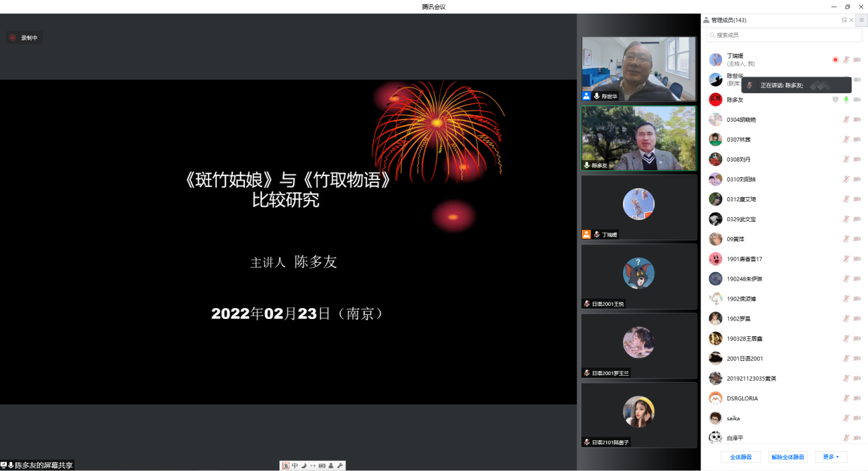868x471 pixels.
Task: Click the recording indicator 录制中
Action: click(x=25, y=38)
